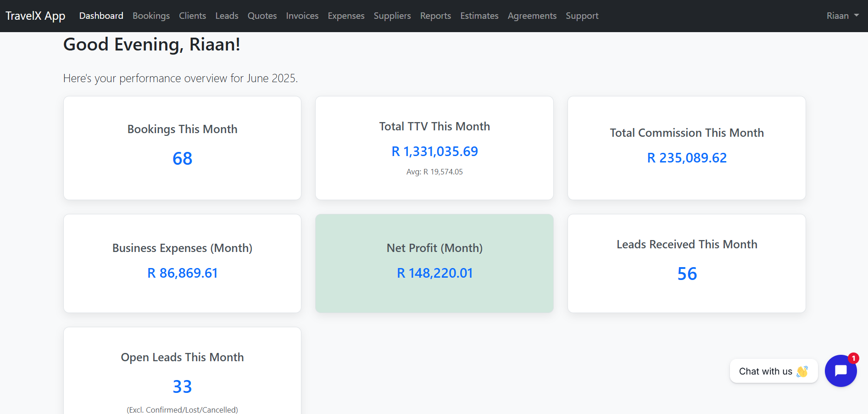Go to Estimates page
The width and height of the screenshot is (868, 414).
[479, 16]
